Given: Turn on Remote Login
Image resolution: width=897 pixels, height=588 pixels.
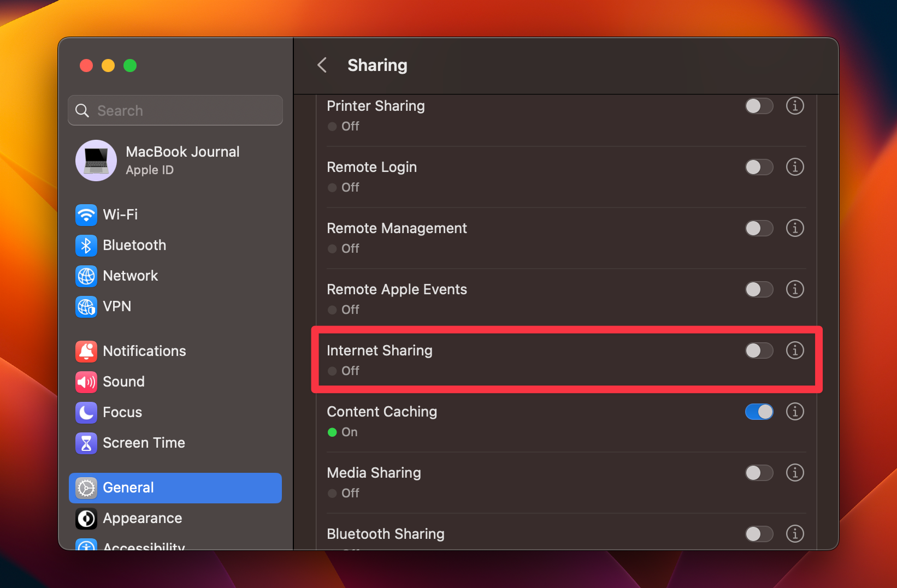Looking at the screenshot, I should tap(759, 167).
